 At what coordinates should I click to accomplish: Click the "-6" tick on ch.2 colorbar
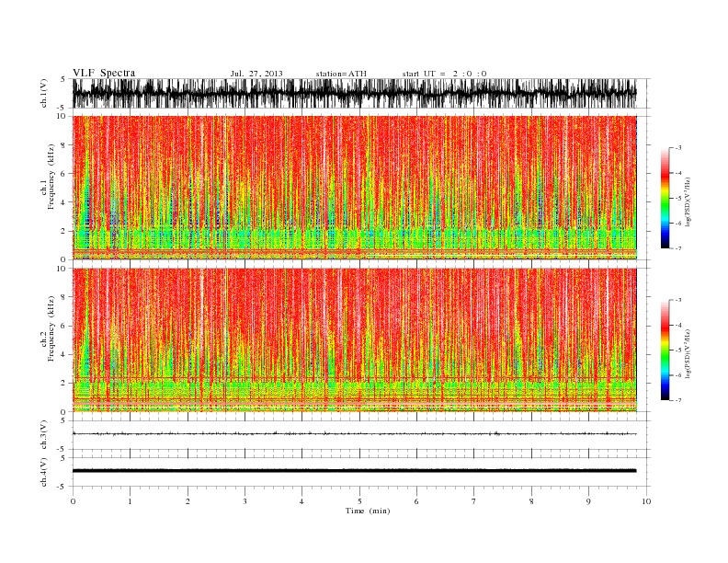678,375
